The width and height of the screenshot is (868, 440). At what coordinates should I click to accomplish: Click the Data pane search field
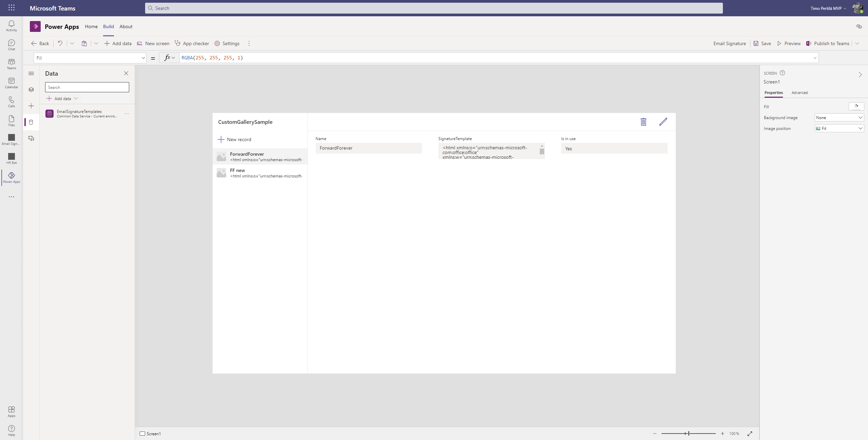pos(87,88)
